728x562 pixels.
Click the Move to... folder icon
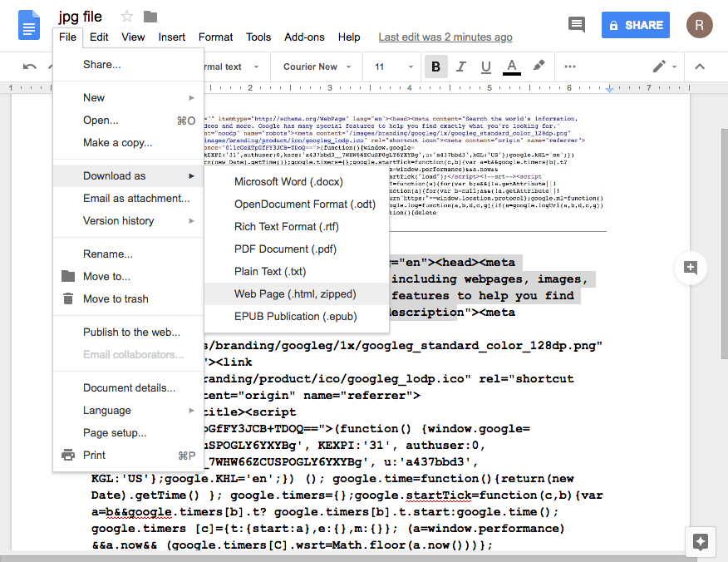tap(68, 276)
